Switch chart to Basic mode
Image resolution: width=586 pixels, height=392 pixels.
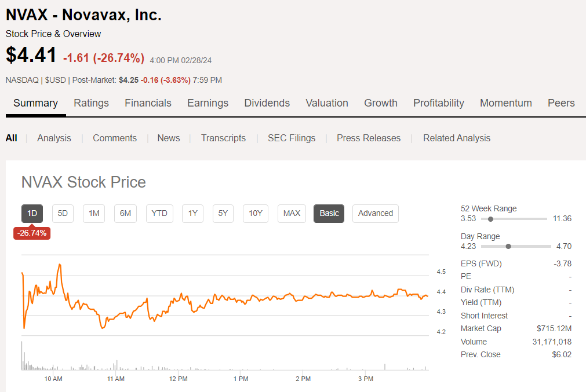(x=329, y=213)
